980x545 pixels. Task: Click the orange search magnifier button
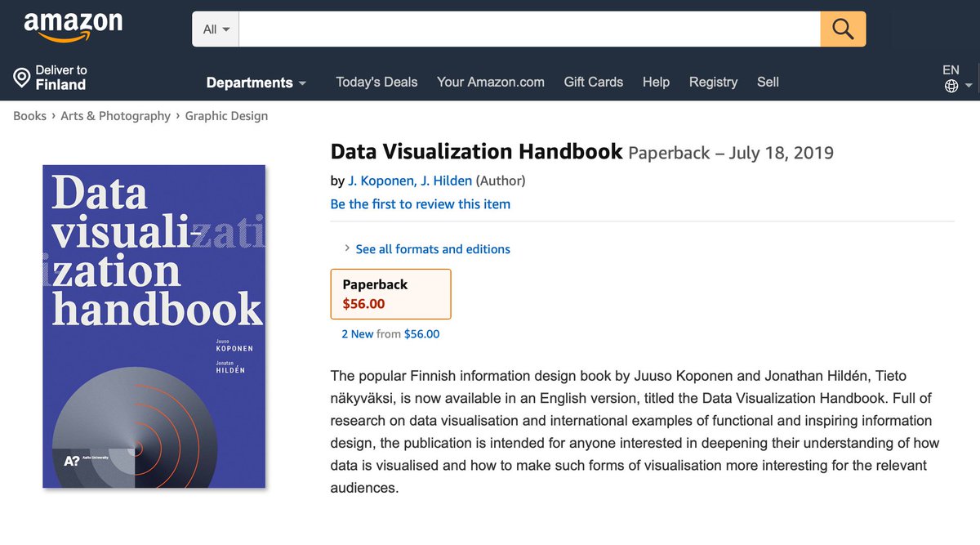[843, 29]
